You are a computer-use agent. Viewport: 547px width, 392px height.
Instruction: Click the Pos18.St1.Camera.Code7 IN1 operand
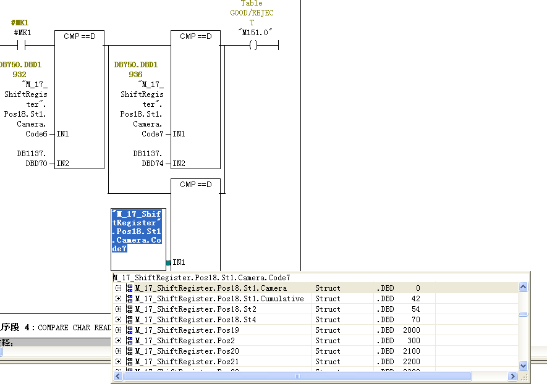142,109
